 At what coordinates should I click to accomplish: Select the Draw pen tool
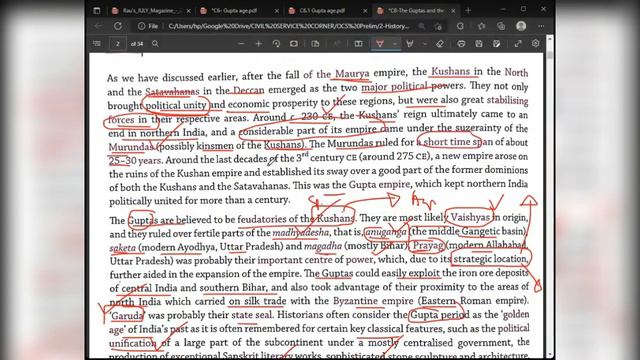[x=380, y=43]
